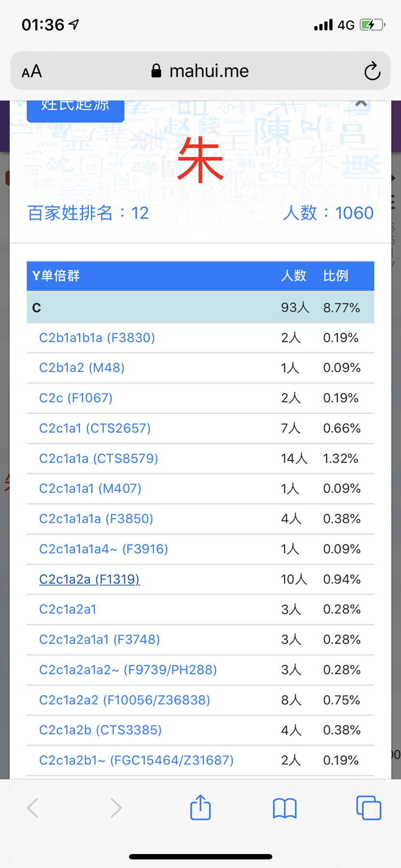Go back with the Safari back arrow
Image resolution: width=401 pixels, height=868 pixels.
(x=33, y=807)
